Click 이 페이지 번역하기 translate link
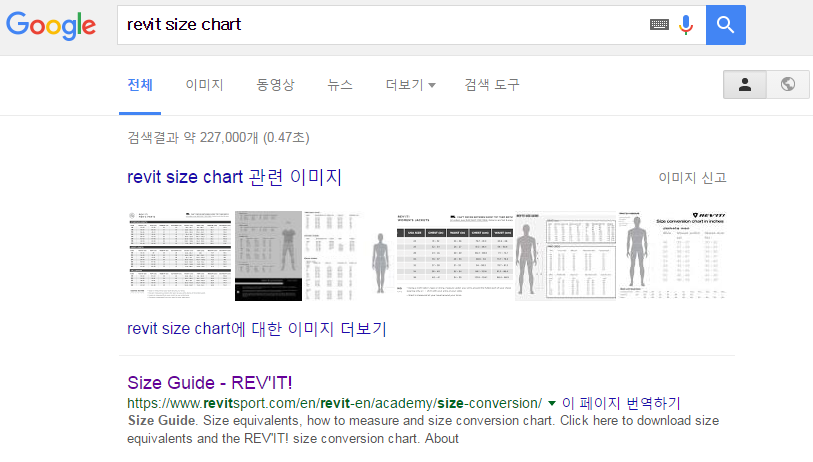This screenshot has height=462, width=813. (x=621, y=403)
